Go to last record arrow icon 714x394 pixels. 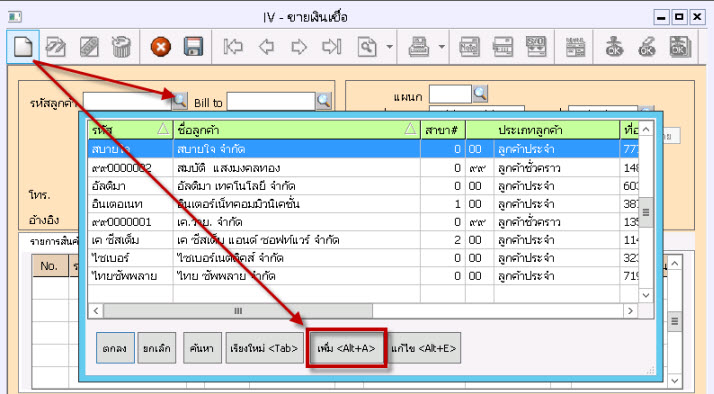pos(332,46)
